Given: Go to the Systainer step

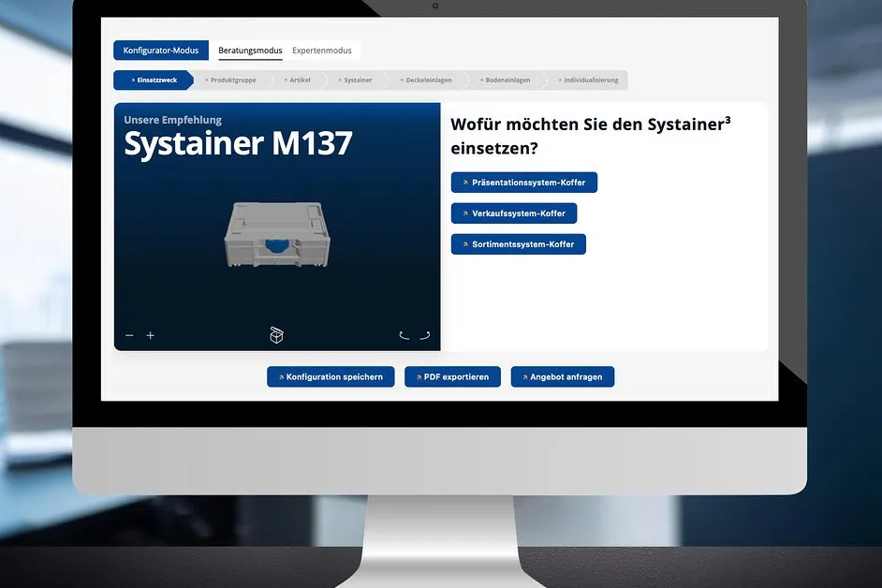Looking at the screenshot, I should tap(355, 80).
